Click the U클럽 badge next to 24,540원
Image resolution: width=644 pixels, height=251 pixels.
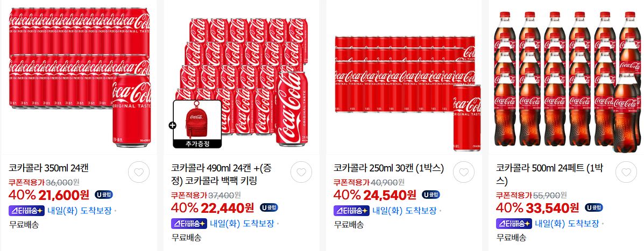pos(431,195)
